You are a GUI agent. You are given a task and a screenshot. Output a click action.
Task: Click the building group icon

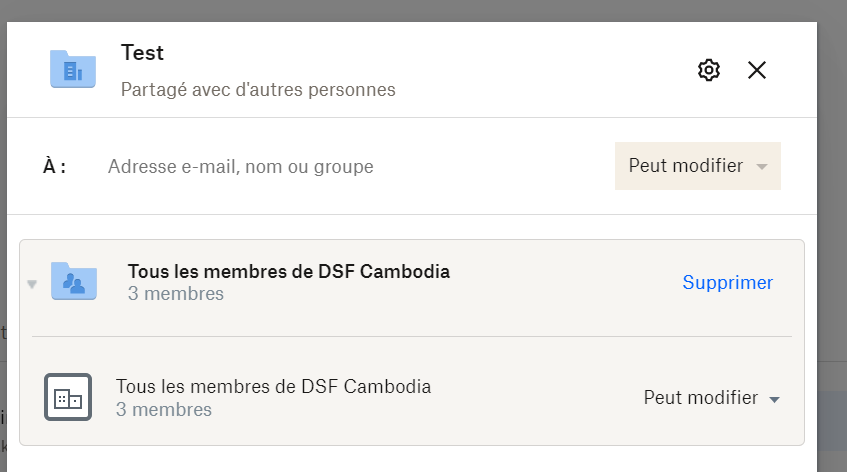68,397
